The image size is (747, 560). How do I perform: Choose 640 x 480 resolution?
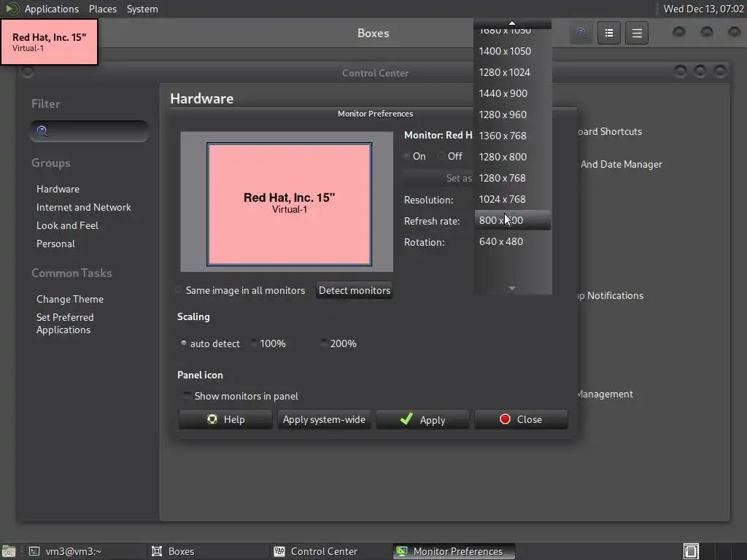[x=513, y=241]
